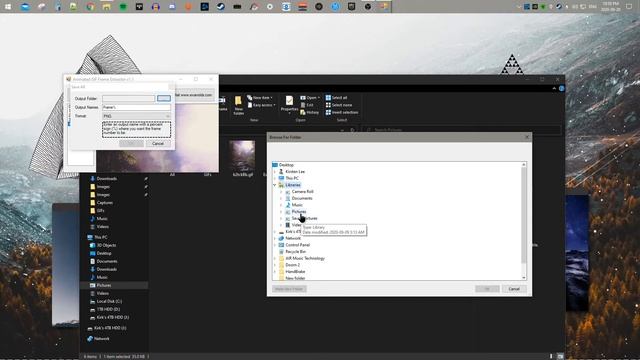
Task: Click the folder tree vertical scrollbar
Action: point(524,216)
